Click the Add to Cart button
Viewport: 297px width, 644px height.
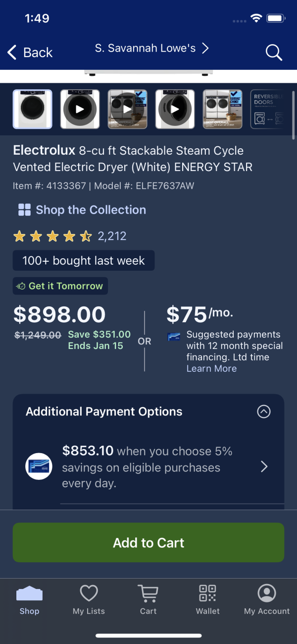tap(148, 542)
